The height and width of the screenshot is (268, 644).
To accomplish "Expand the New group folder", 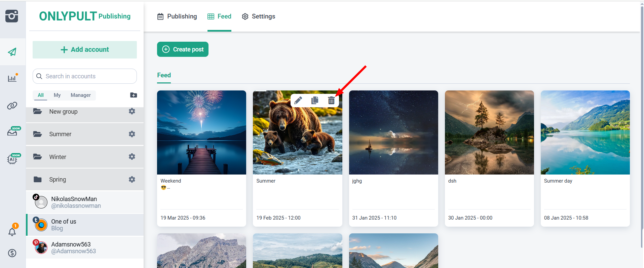I will click(x=63, y=112).
